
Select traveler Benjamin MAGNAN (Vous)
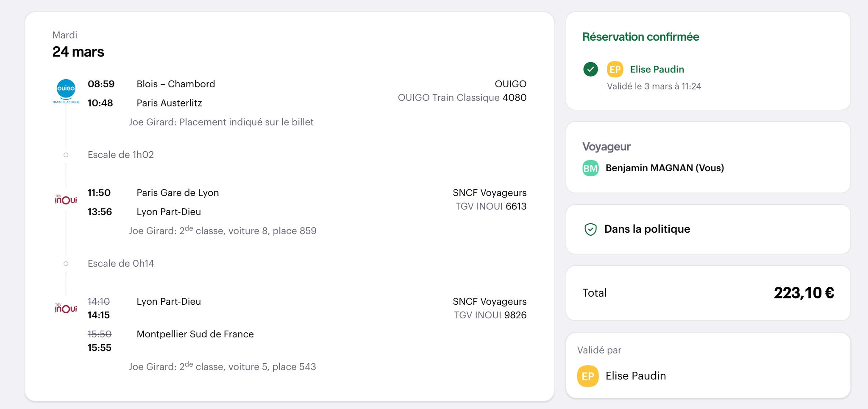coord(665,168)
